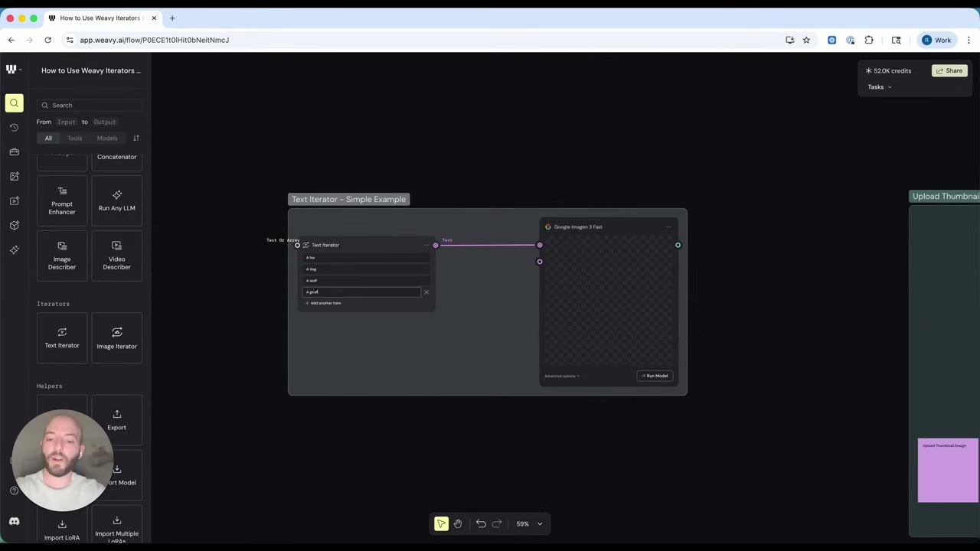Click the 'A fox' item field

pyautogui.click(x=366, y=258)
